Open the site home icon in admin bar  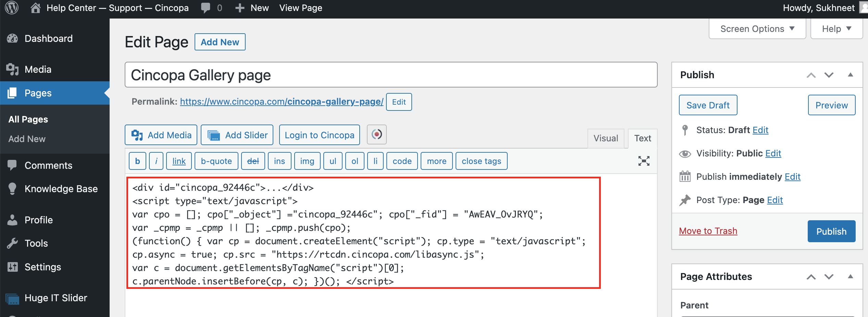(x=35, y=8)
